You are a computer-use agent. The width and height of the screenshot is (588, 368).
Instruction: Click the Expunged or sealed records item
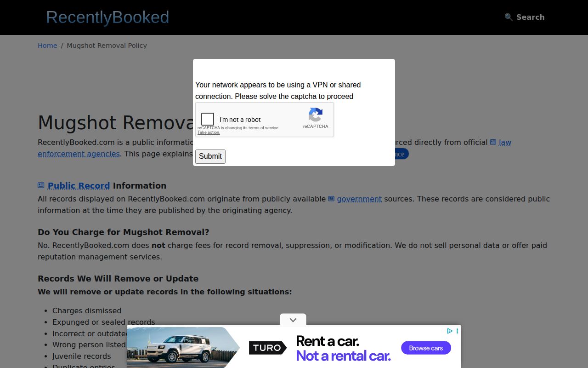[x=104, y=322]
